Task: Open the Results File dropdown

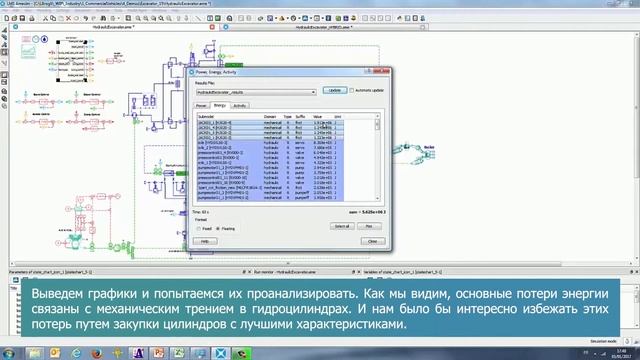Action: (256, 92)
